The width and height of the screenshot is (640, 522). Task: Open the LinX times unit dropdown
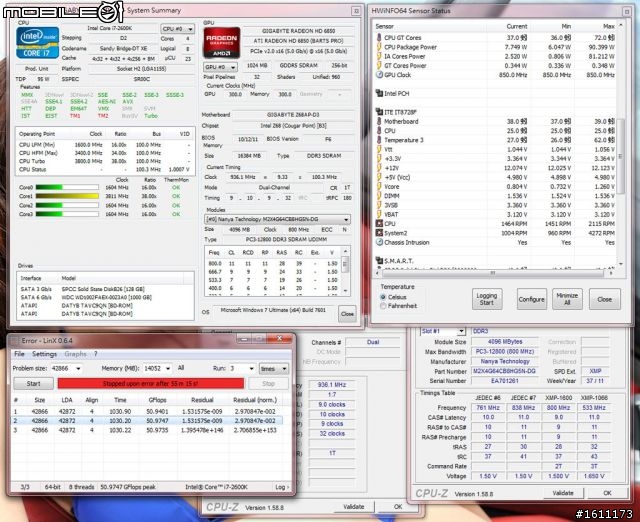tap(274, 369)
